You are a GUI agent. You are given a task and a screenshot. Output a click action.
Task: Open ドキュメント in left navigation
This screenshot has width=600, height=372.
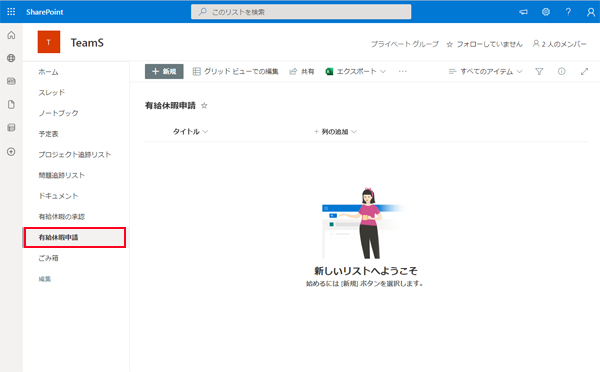pos(58,196)
